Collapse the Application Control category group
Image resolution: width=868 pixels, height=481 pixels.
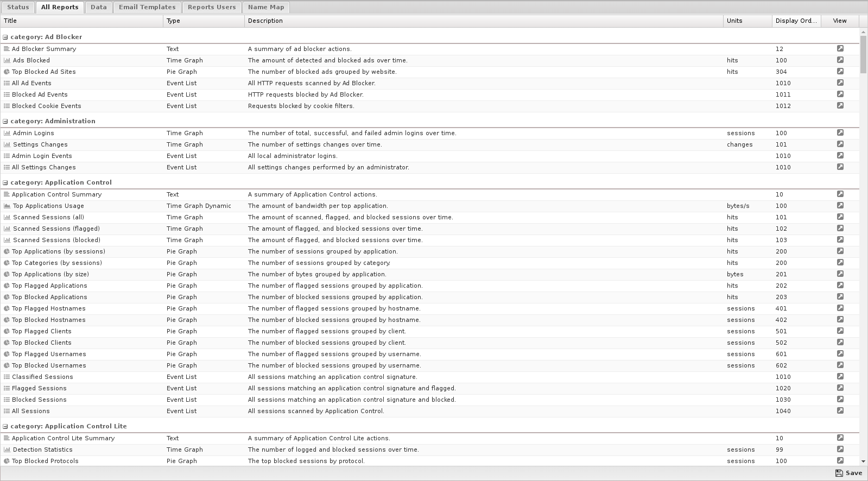(x=5, y=183)
